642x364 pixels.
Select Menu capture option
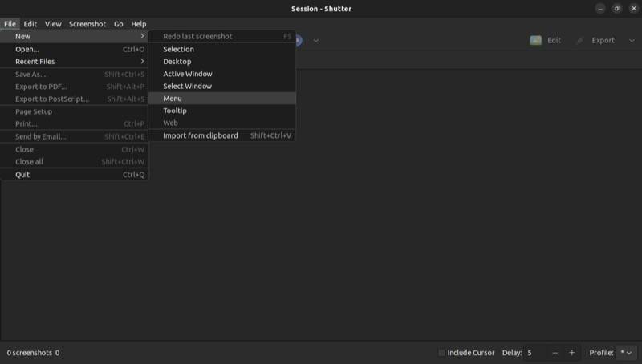coord(222,98)
